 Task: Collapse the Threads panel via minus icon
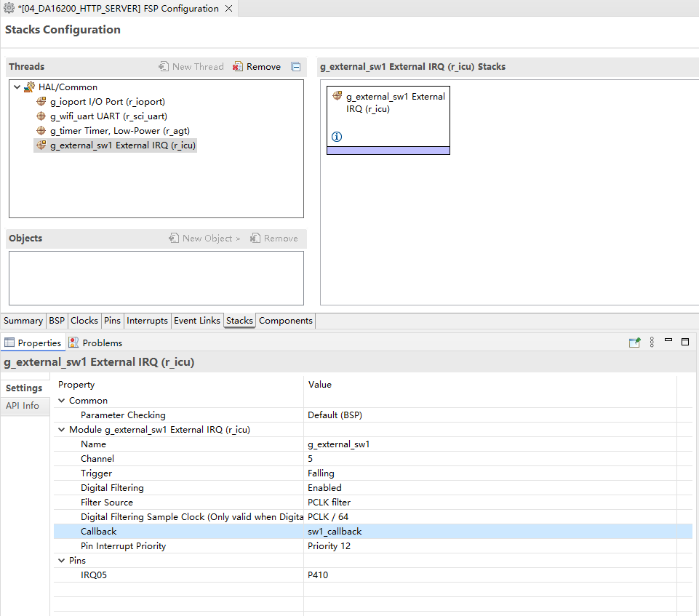(x=296, y=67)
